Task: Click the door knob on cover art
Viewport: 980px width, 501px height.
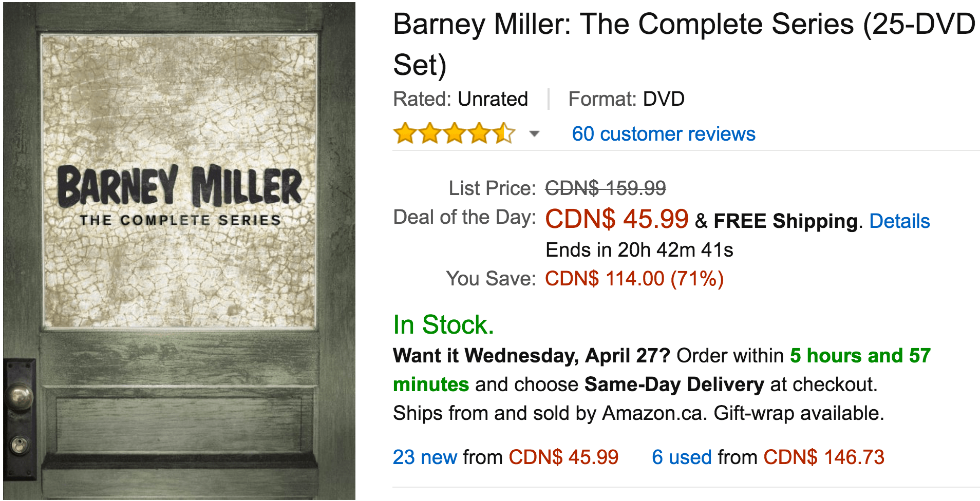Action: tap(20, 395)
